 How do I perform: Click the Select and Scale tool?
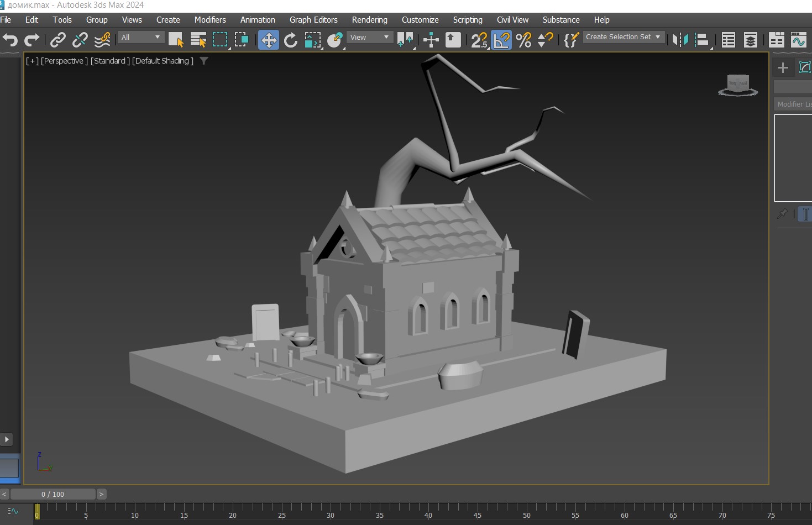click(x=313, y=40)
